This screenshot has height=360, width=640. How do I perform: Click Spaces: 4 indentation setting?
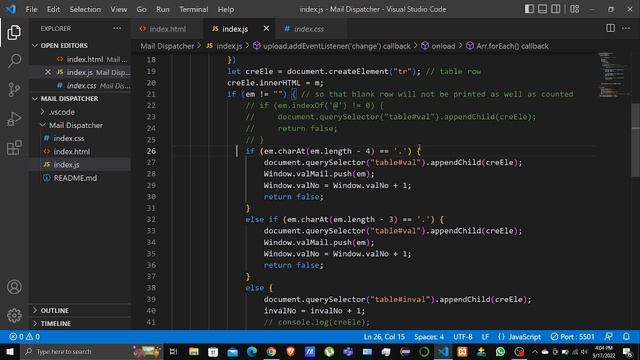[x=429, y=337]
